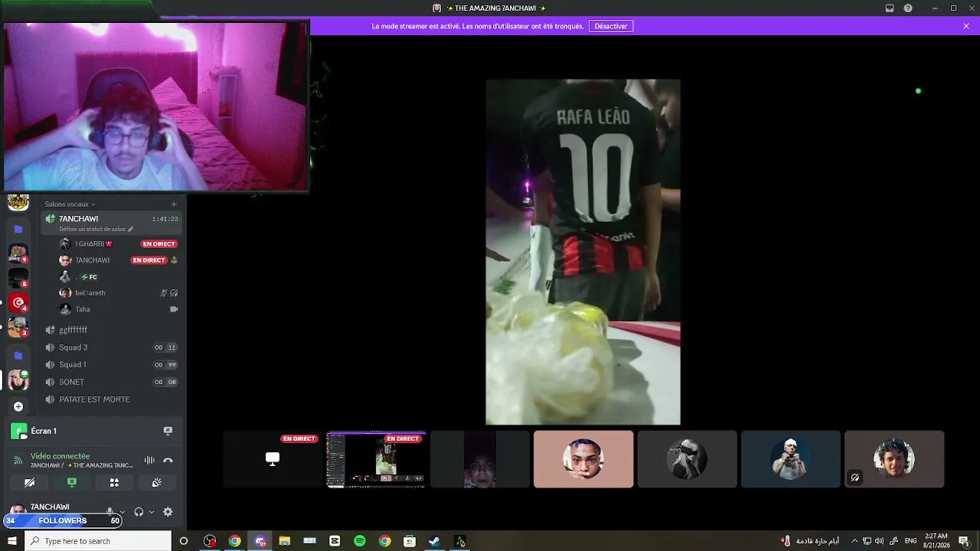This screenshot has height=551, width=980.
Task: Click Taha's camera icon
Action: pos(174,309)
